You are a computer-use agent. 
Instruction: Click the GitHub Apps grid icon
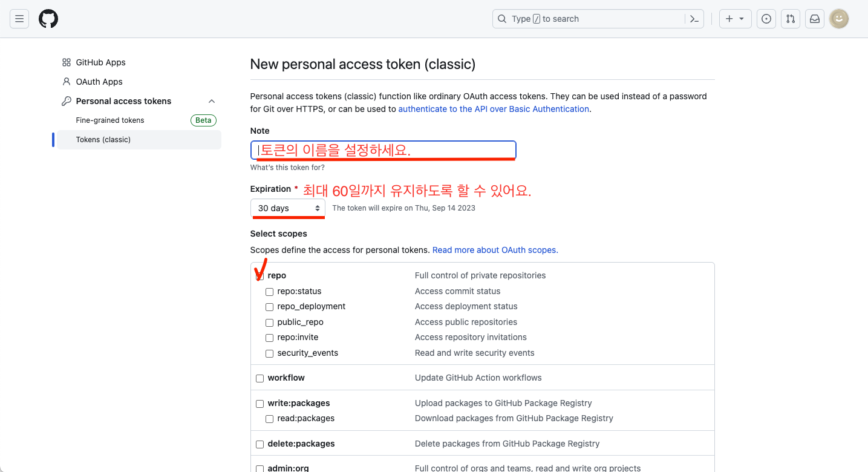coord(67,62)
